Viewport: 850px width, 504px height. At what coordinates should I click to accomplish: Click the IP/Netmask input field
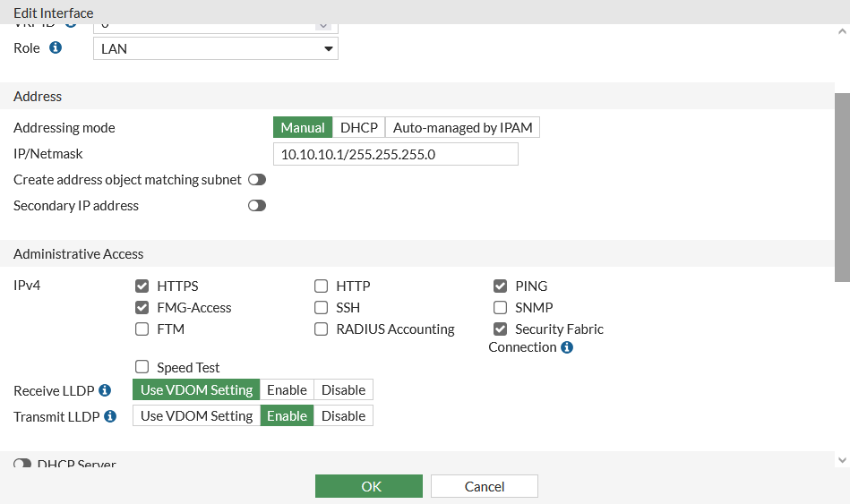[395, 154]
